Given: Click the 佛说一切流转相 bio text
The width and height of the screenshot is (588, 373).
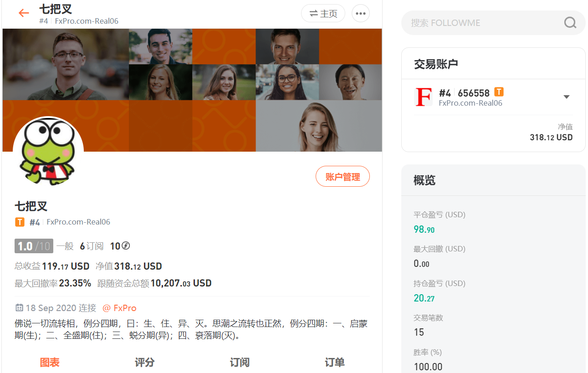Looking at the screenshot, I should (191, 330).
